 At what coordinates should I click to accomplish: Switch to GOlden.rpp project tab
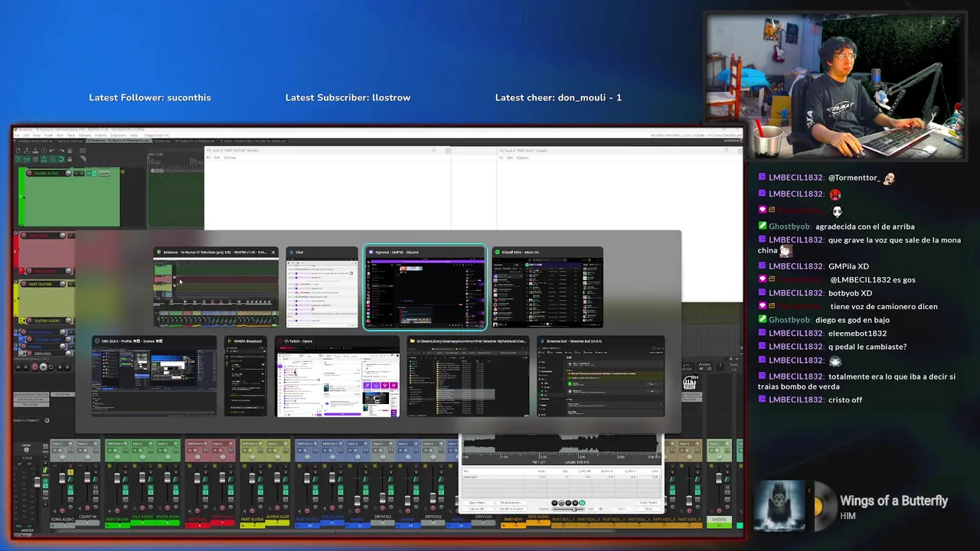pos(162,141)
